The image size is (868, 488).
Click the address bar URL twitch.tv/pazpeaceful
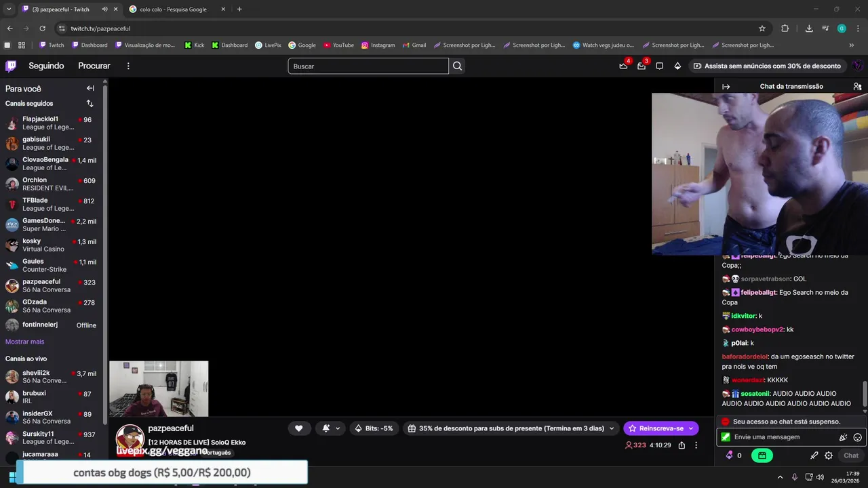point(100,28)
